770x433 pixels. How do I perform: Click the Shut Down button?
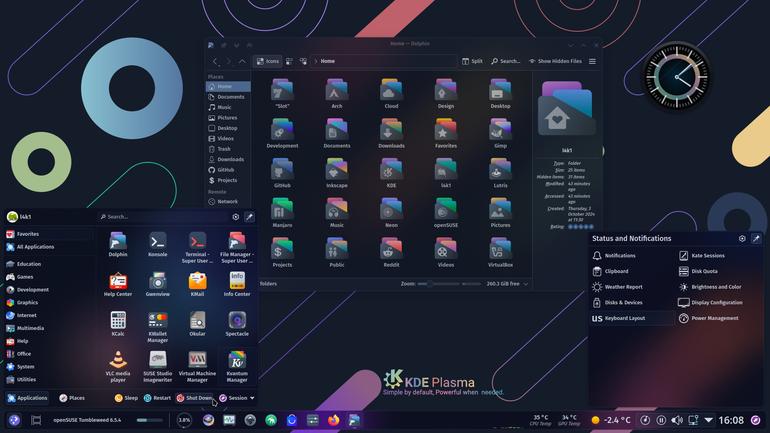point(194,398)
